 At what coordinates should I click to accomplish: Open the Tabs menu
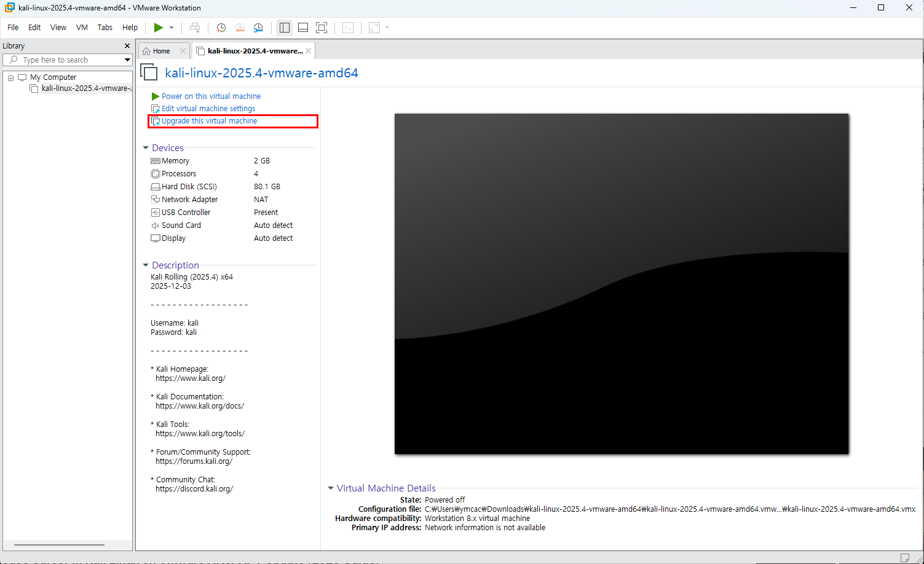pos(105,28)
